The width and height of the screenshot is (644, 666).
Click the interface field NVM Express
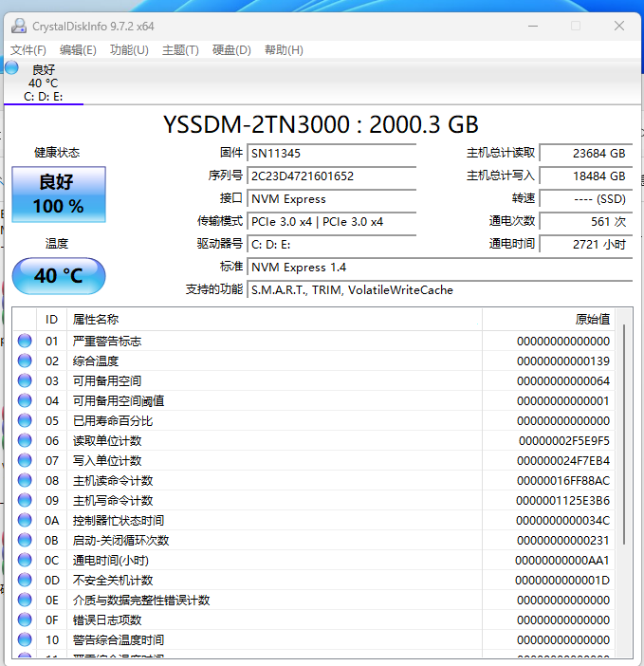coord(332,199)
